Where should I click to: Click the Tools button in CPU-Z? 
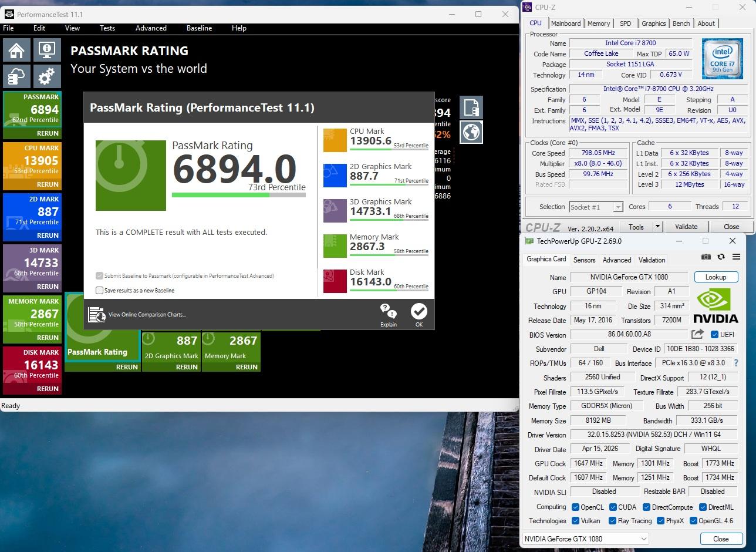pos(636,227)
